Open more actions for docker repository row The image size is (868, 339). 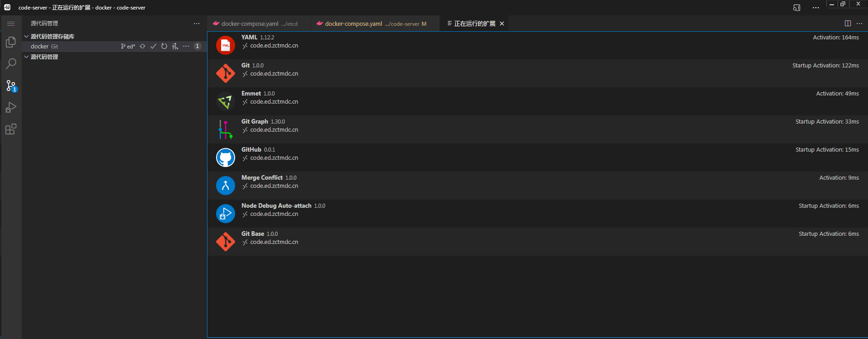coord(186,46)
